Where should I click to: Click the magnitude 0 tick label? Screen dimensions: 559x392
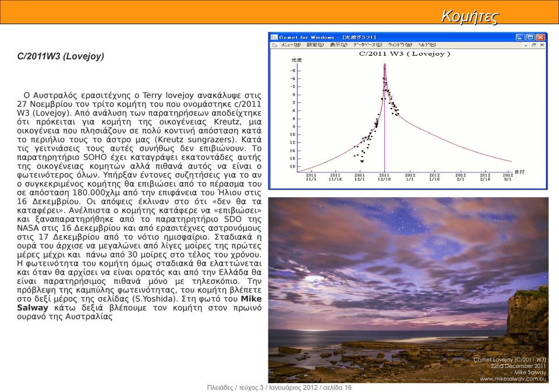[294, 95]
